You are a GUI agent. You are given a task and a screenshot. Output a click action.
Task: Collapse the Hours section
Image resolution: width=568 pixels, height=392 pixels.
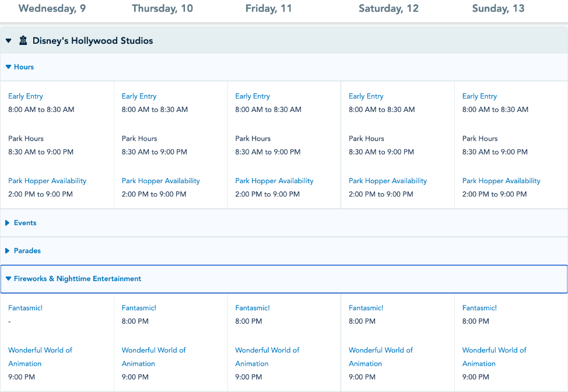click(x=20, y=67)
